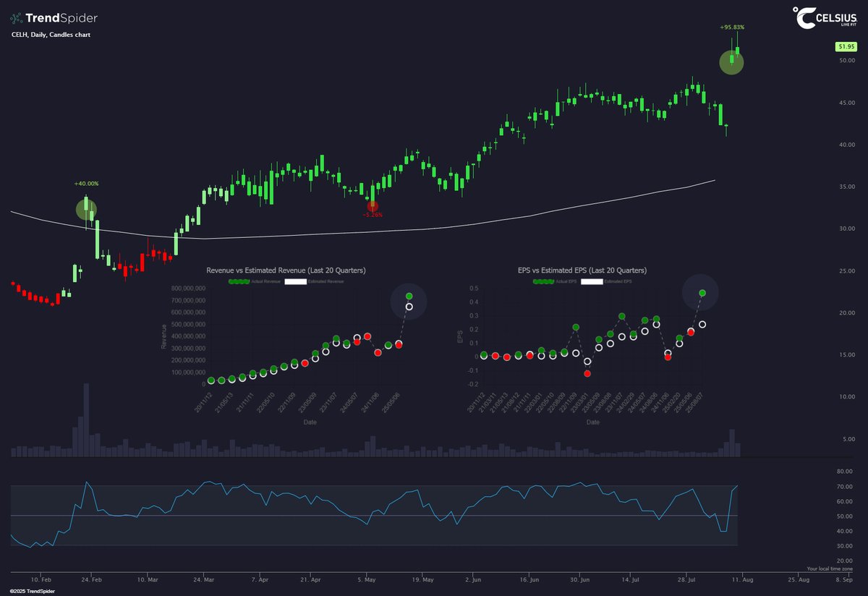Click the 25.00 price axis label
The width and height of the screenshot is (868, 596).
[x=846, y=271]
